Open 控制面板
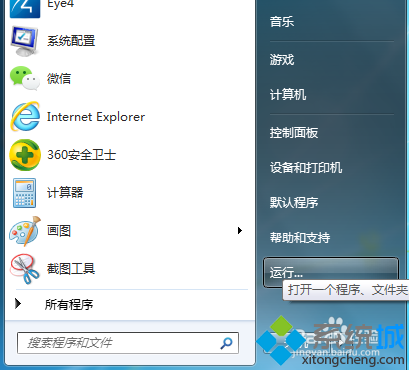The image size is (409, 370). (x=294, y=133)
